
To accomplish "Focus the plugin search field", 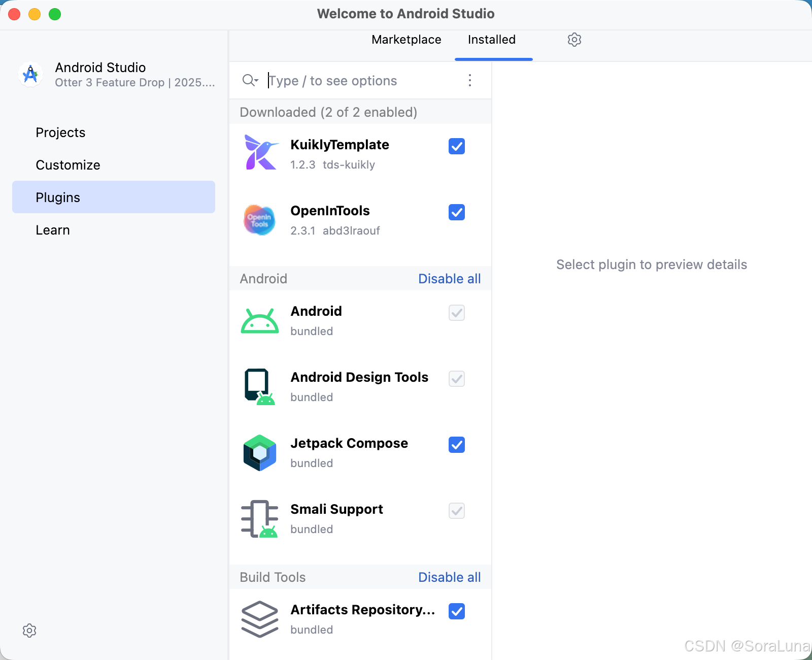I will coord(361,81).
